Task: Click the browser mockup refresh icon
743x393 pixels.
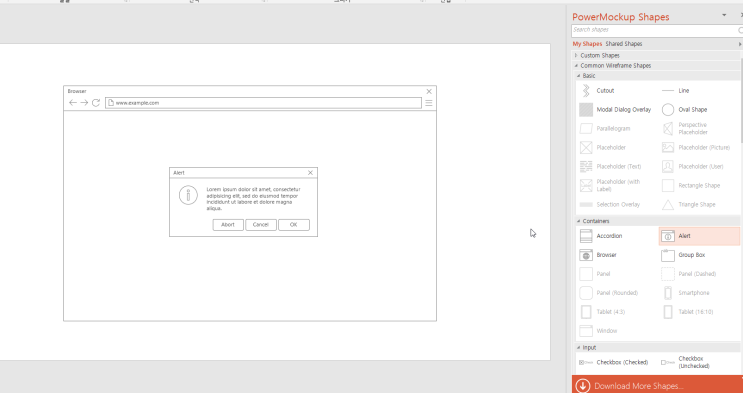Action: pyautogui.click(x=96, y=103)
